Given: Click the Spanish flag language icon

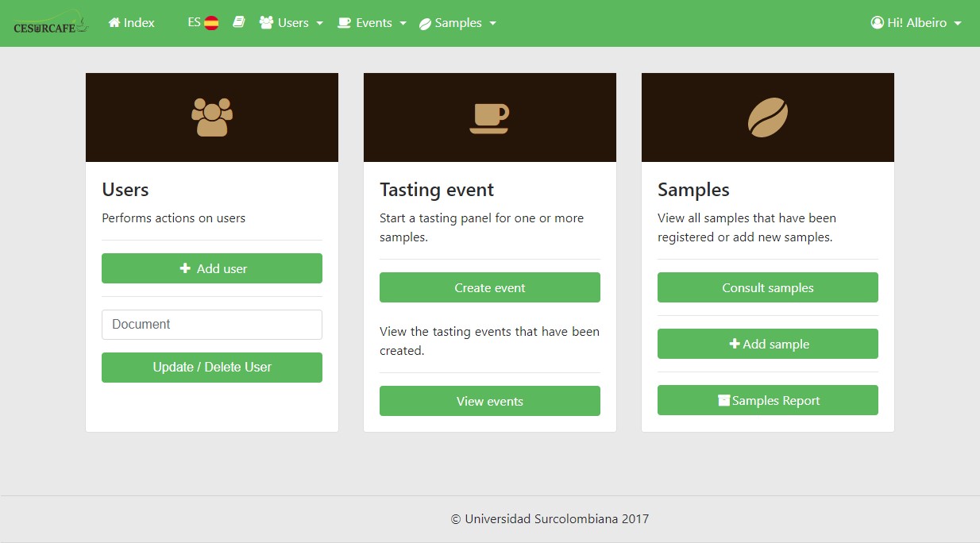Looking at the screenshot, I should click(211, 23).
